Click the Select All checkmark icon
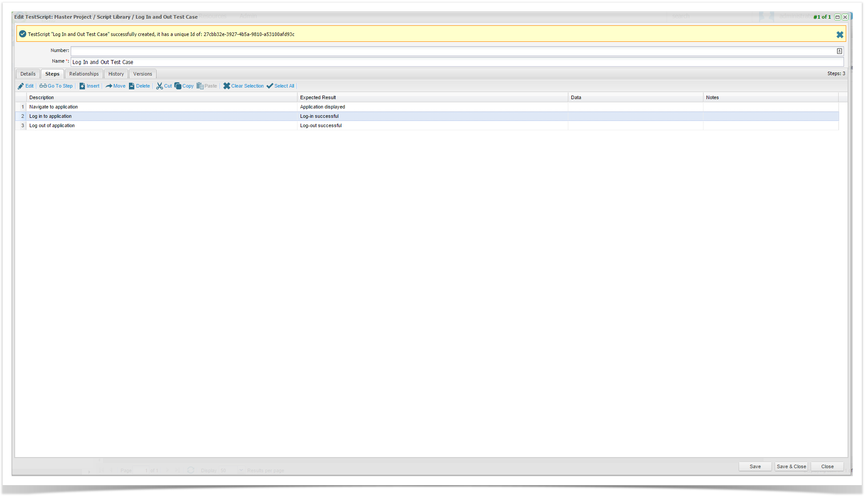This screenshot has width=868, height=498. [x=270, y=86]
